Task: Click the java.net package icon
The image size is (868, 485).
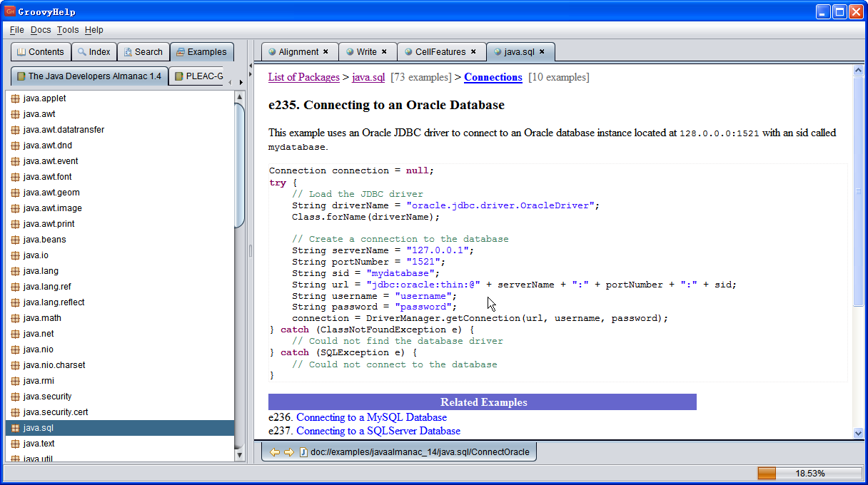Action: point(15,334)
